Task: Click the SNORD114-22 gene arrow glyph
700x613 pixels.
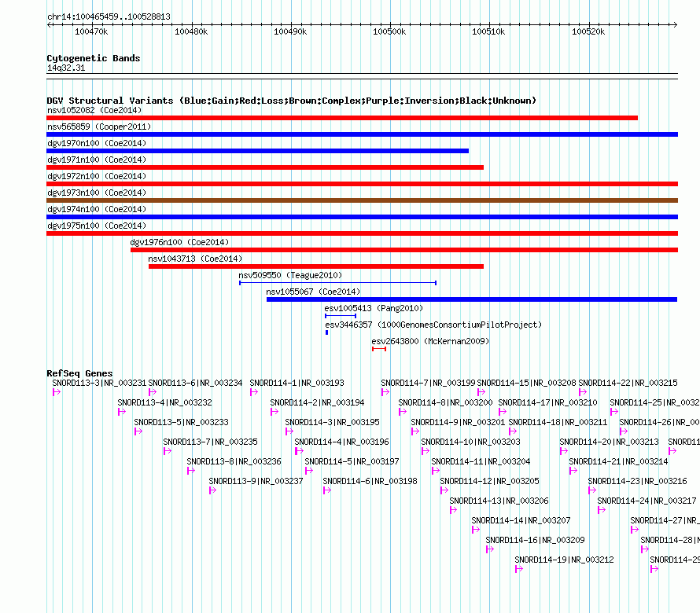Action: [x=583, y=392]
